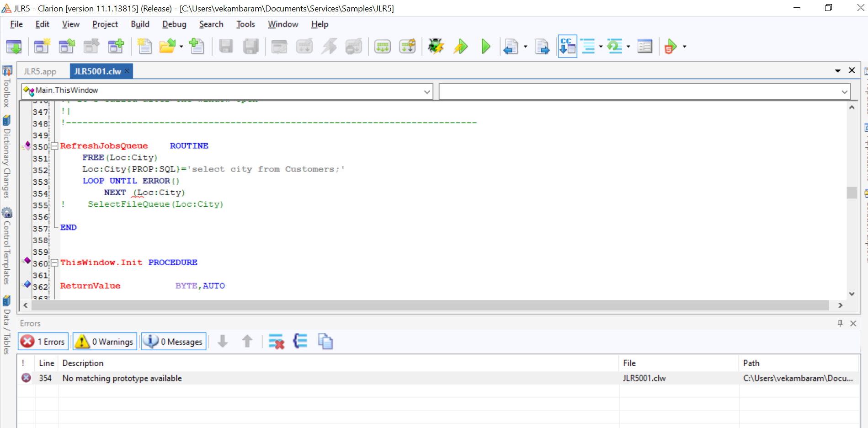Click the new file sparkle document icon
868x428 pixels.
click(x=144, y=46)
